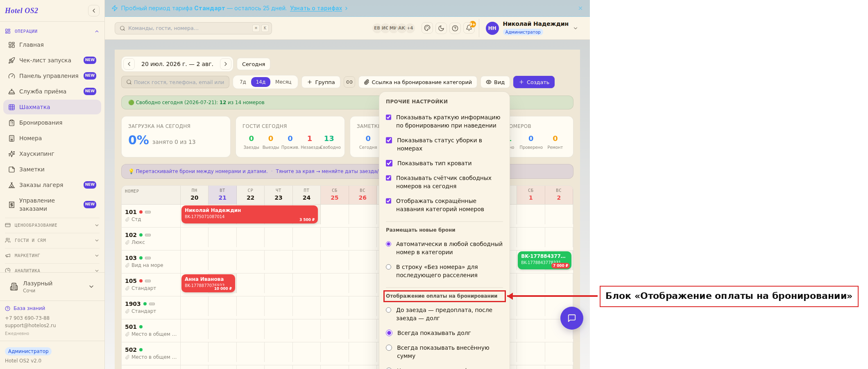Open the help question mark icon

coord(455,28)
